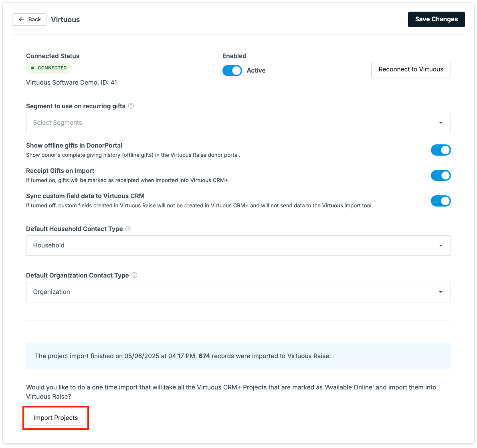
Task: Click the Virtuous Software Demo ID text
Action: pyautogui.click(x=71, y=83)
